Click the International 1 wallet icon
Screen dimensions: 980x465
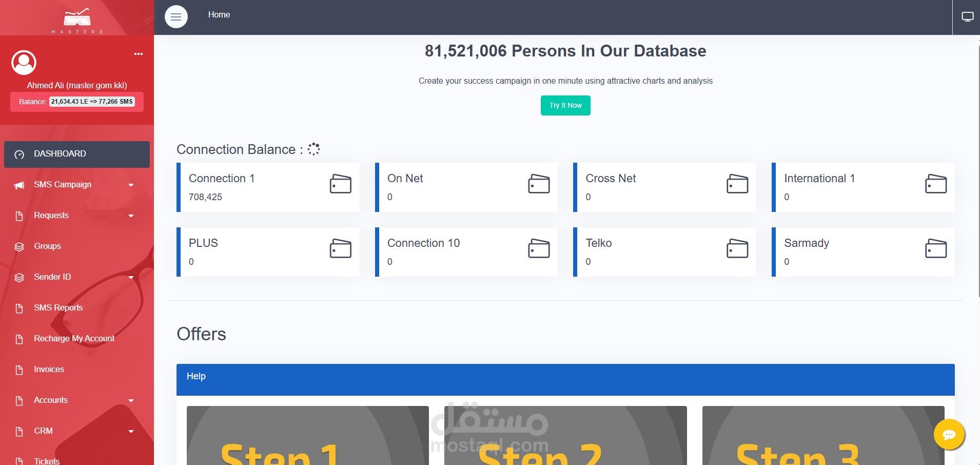tap(936, 184)
